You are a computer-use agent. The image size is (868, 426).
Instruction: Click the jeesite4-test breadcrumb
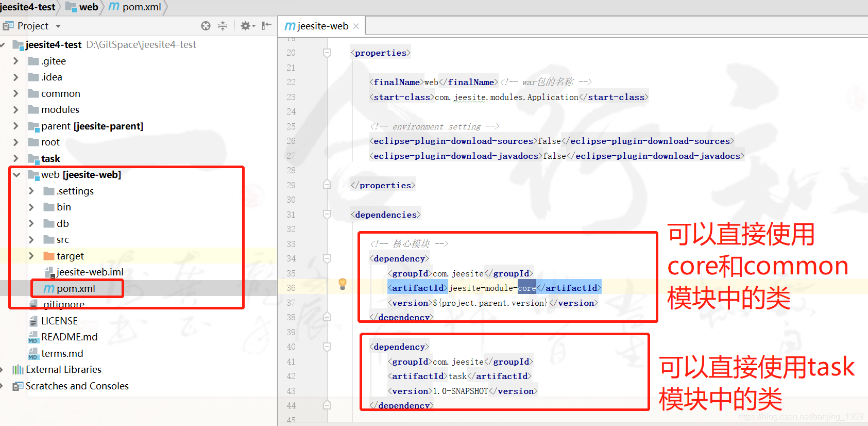[28, 7]
